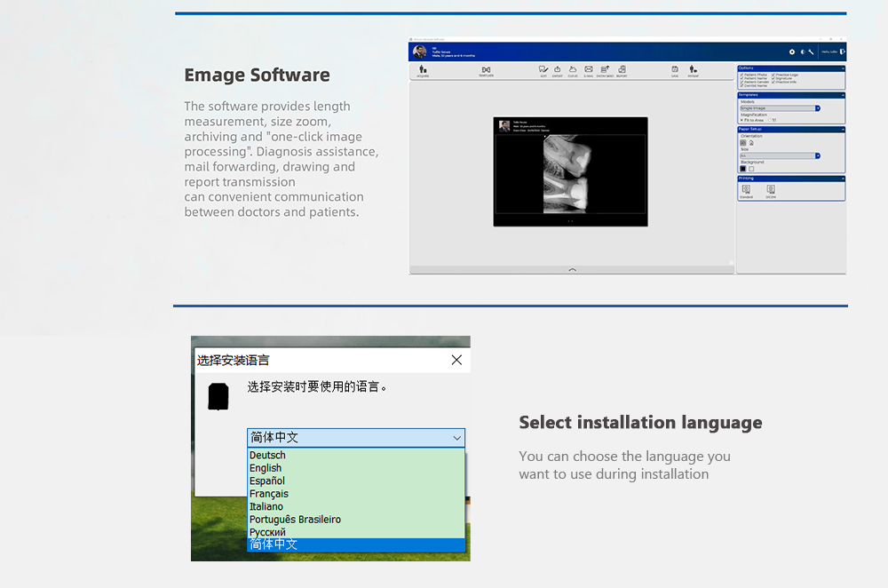Choose English from the language list
This screenshot has width=888, height=588.
click(266, 468)
